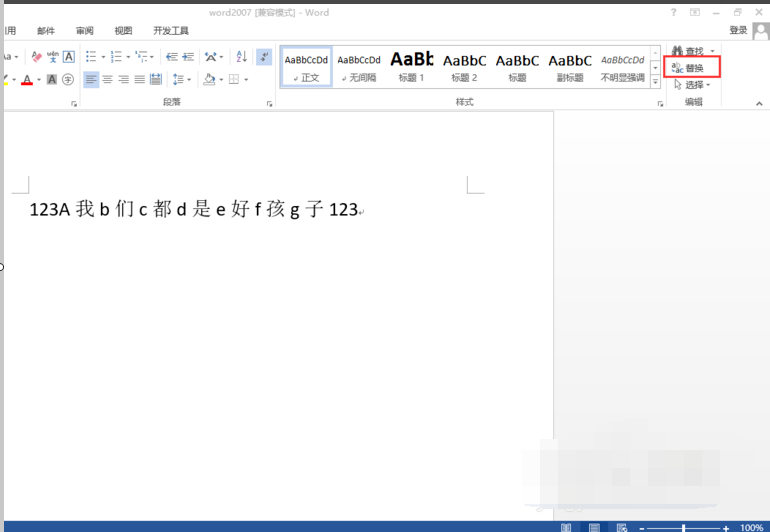Align text left
Screen dimensions: 770x532
point(91,79)
